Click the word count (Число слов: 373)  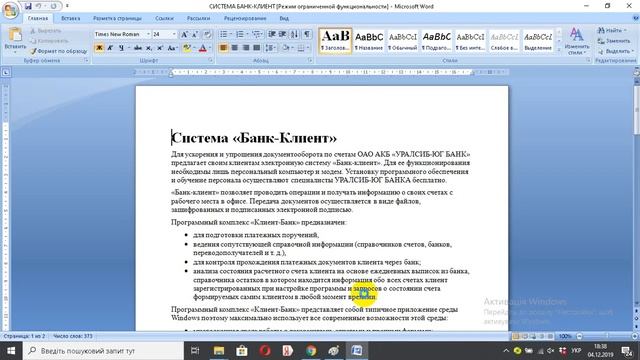pyautogui.click(x=73, y=336)
